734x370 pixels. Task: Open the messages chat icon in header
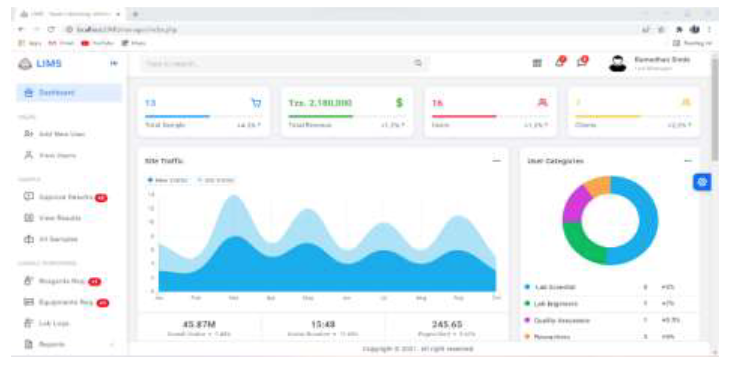pos(582,62)
